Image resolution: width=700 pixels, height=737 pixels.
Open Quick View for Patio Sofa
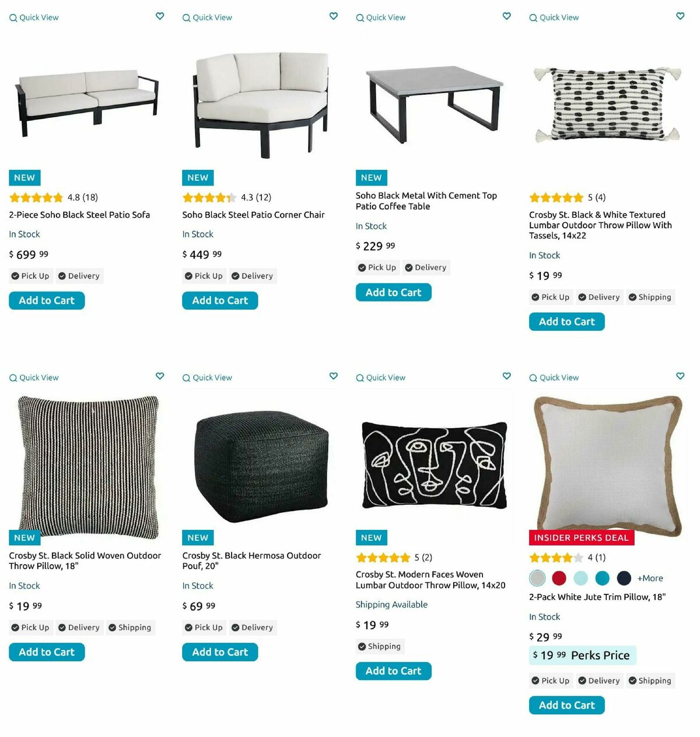pyautogui.click(x=34, y=18)
